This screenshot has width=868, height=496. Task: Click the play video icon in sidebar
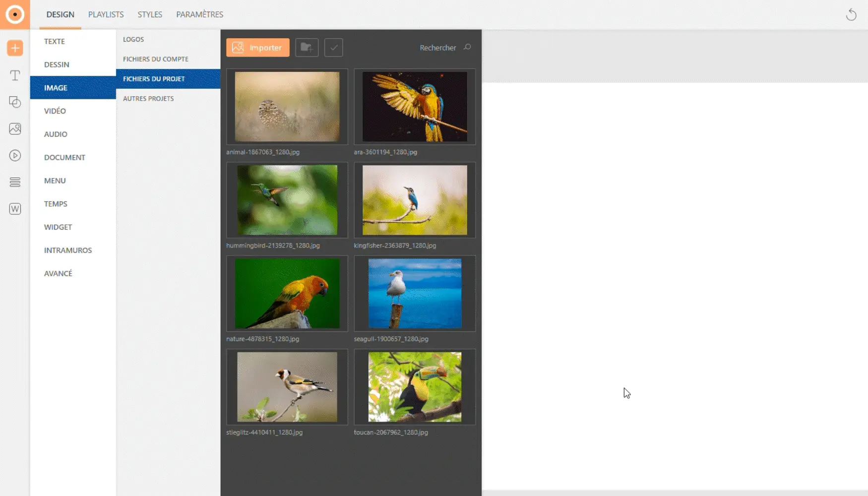[15, 156]
